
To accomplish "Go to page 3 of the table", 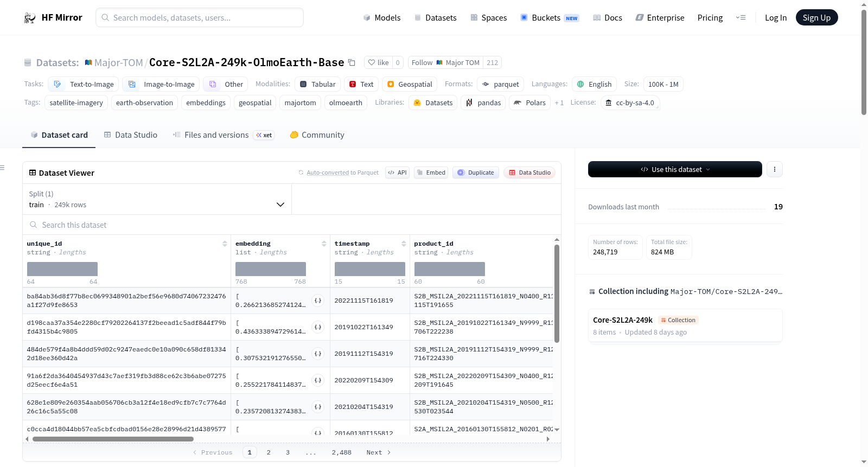I will [x=288, y=452].
